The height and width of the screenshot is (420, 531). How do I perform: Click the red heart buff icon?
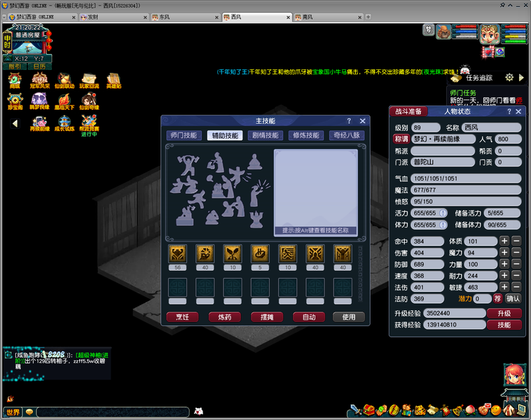488,52
